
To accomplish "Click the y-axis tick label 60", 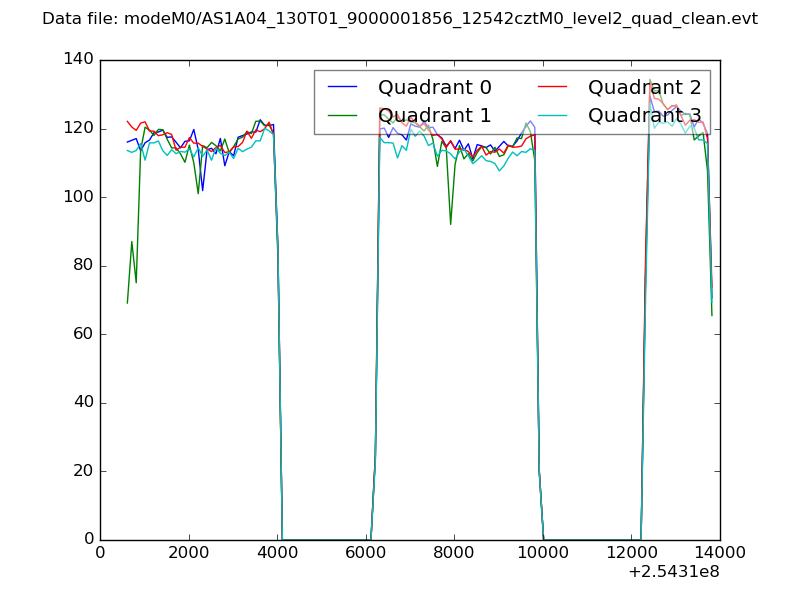I will pyautogui.click(x=85, y=334).
